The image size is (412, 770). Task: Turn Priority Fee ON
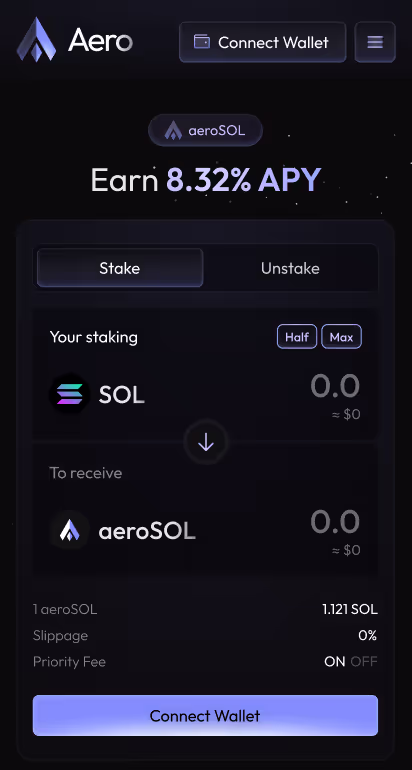click(x=335, y=661)
